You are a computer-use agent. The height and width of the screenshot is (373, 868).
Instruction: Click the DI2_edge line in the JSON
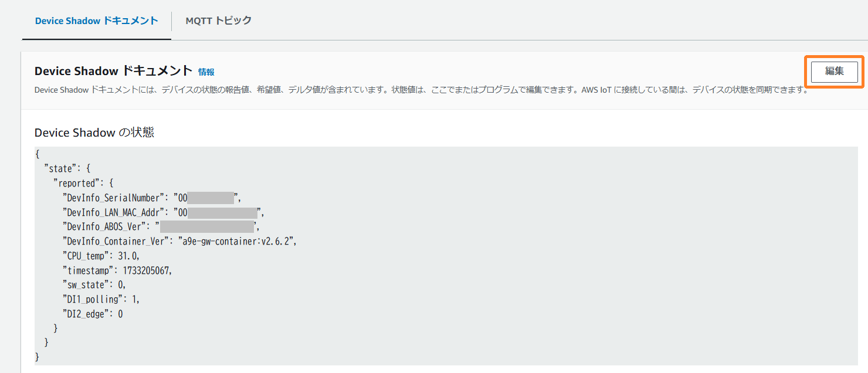(x=92, y=314)
